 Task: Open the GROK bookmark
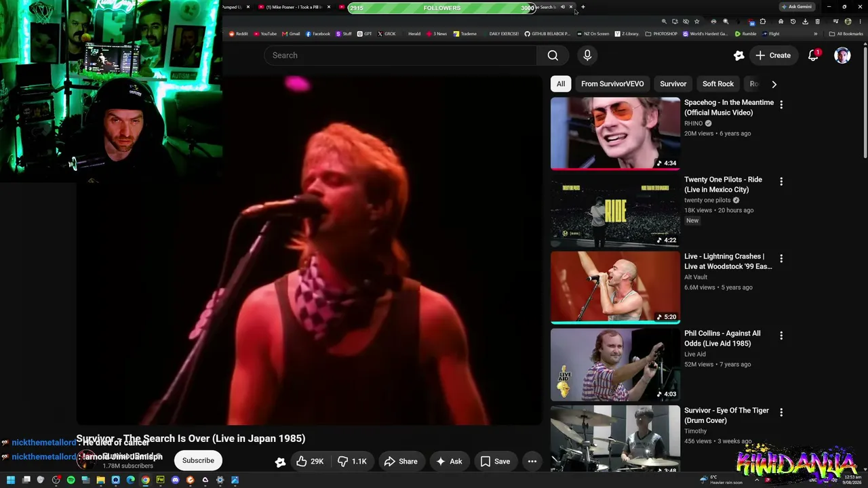[x=387, y=34]
